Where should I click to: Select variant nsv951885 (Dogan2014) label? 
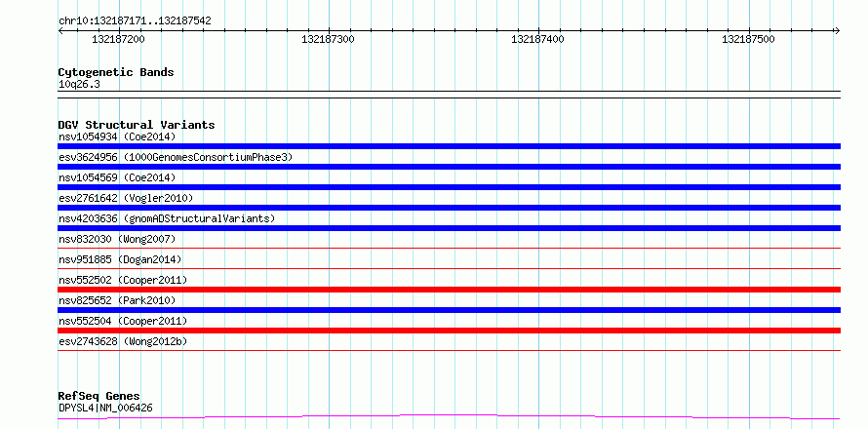pos(120,259)
